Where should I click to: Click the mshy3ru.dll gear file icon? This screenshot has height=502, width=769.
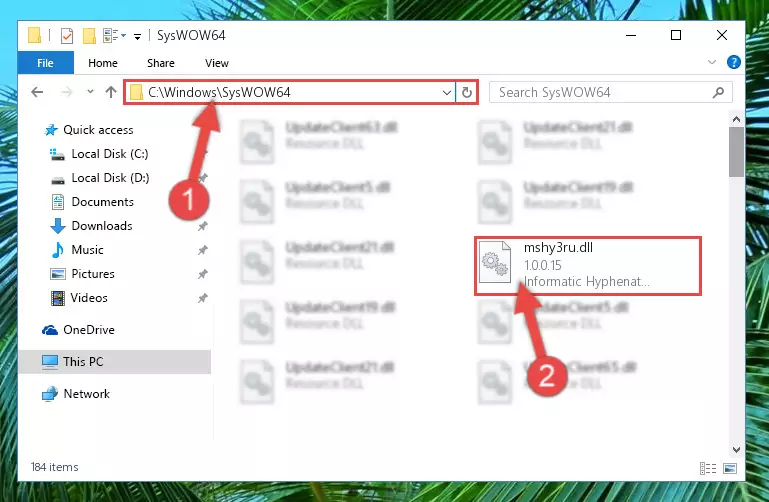pos(495,263)
